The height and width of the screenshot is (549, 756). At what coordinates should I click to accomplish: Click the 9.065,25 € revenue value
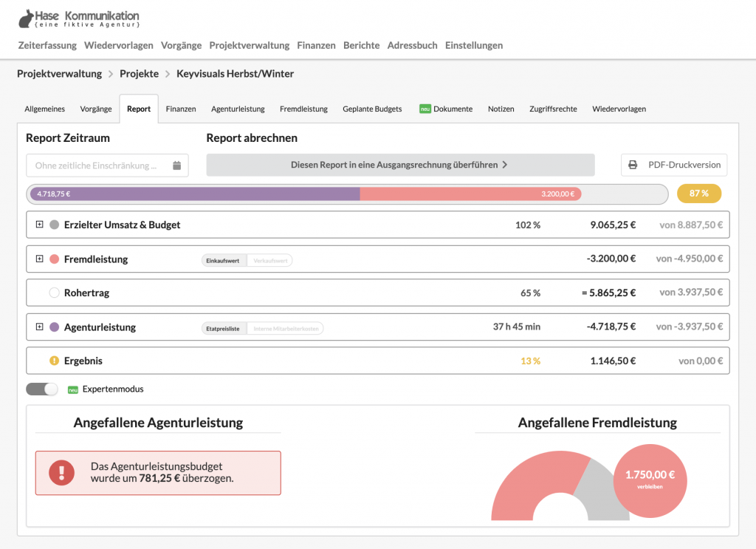[x=613, y=225]
